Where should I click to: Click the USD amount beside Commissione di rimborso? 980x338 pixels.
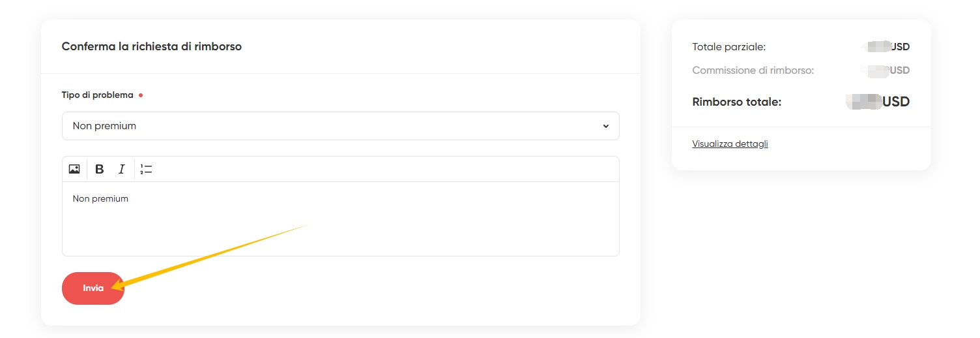[x=885, y=70]
